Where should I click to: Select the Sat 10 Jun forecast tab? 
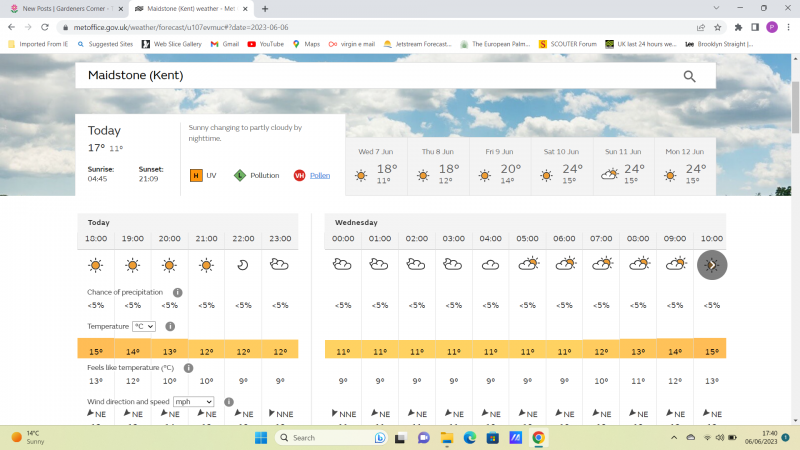(x=562, y=166)
